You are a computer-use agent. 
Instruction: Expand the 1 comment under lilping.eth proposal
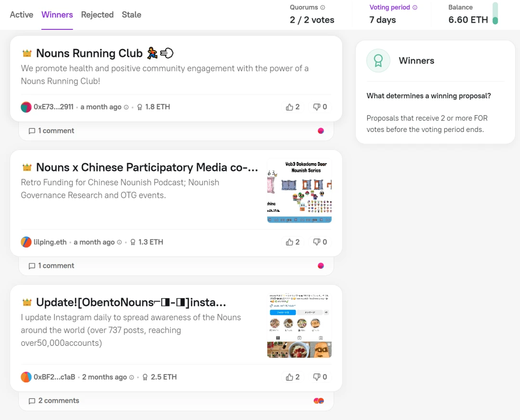pyautogui.click(x=52, y=265)
